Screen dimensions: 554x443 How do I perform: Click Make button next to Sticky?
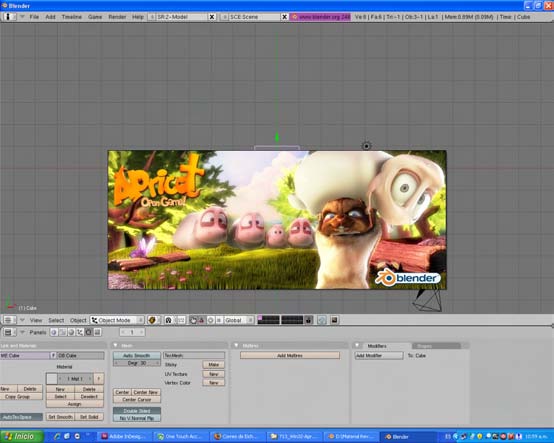pos(213,365)
